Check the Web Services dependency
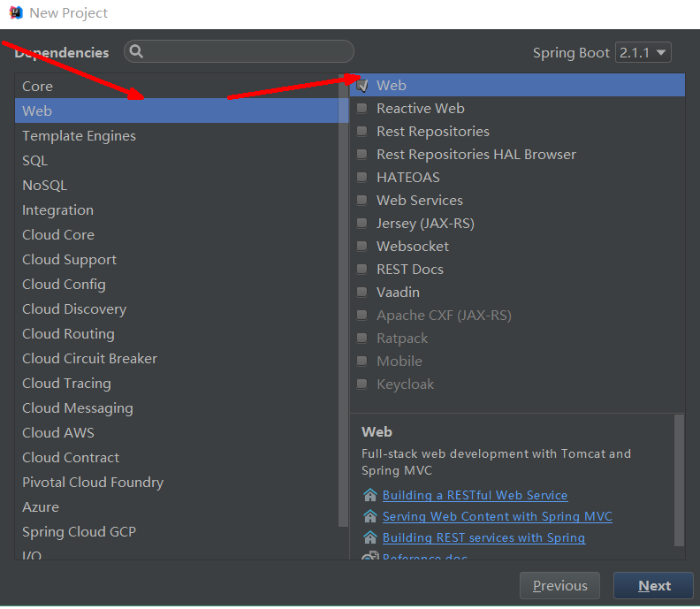This screenshot has width=700, height=609. tap(362, 200)
